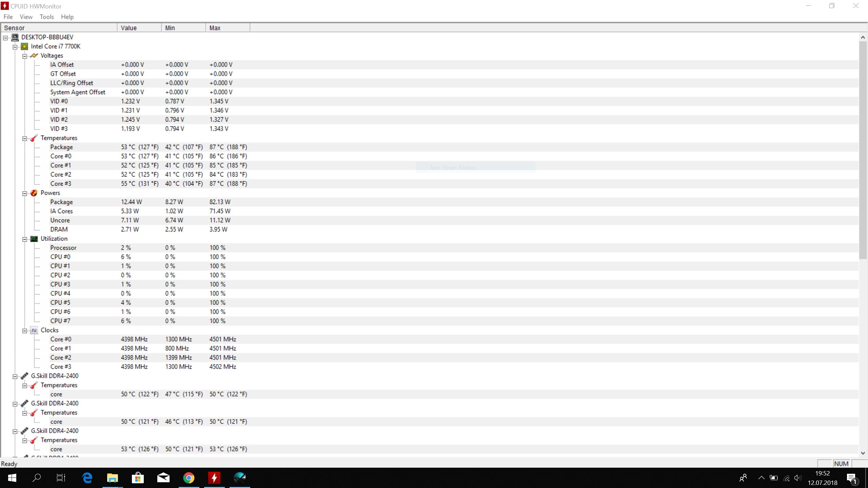868x488 pixels.
Task: Click the Clocks waveform icon
Action: (34, 330)
